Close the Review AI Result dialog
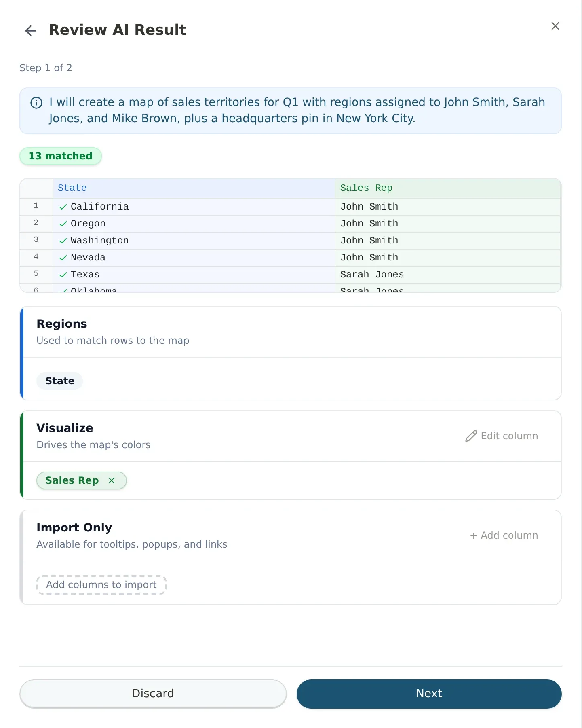 coord(555,26)
